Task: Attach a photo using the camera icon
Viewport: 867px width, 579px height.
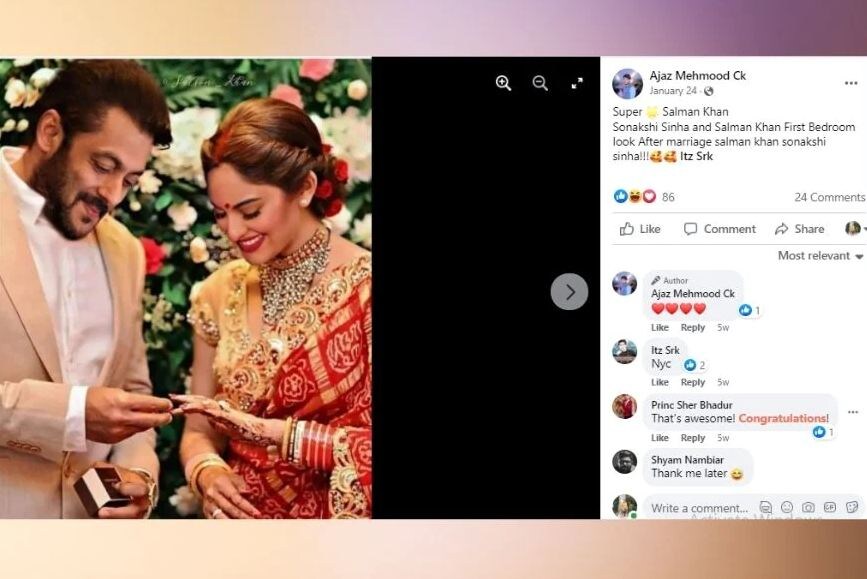Action: (x=808, y=507)
